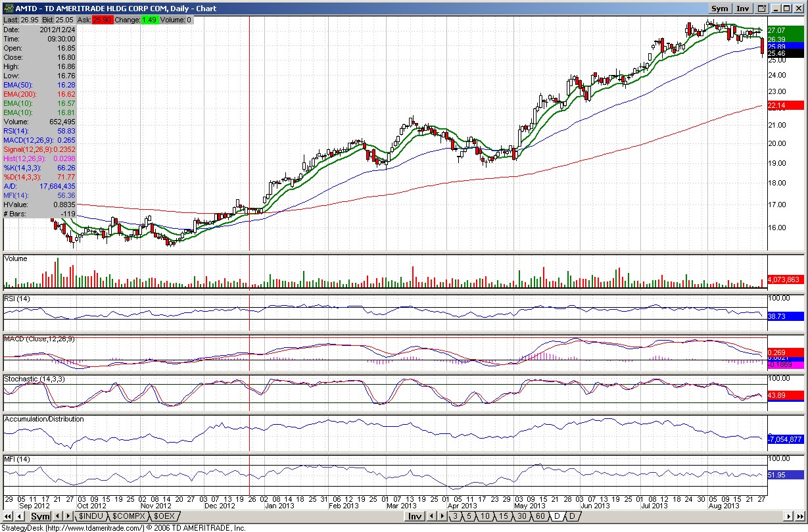
Task: Select the D tab directly after 60
Action: pyautogui.click(x=556, y=516)
